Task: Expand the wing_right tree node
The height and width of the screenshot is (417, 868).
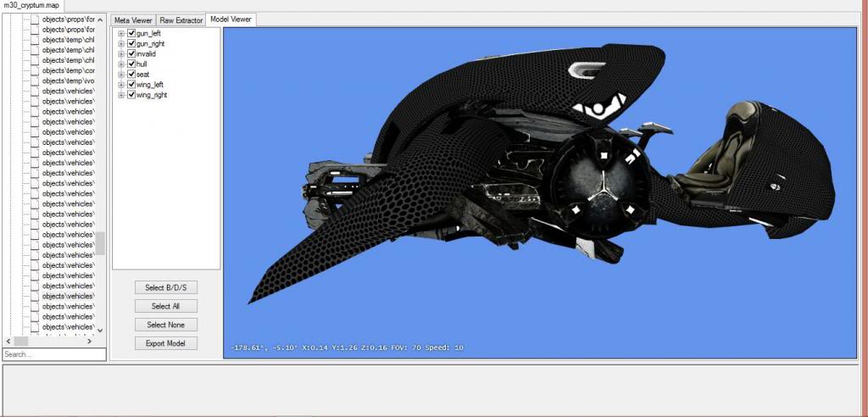Action: click(x=121, y=95)
